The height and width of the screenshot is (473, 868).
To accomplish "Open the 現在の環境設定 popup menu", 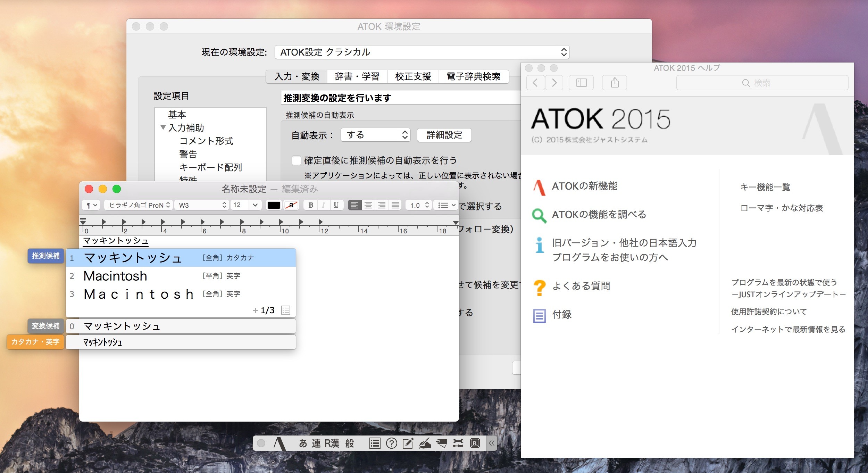I will [422, 52].
